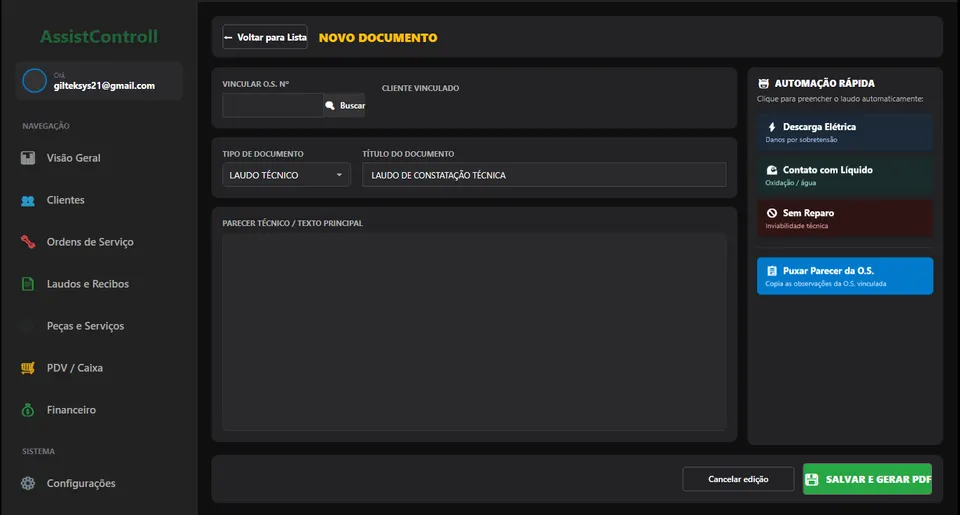
Task: Click the gilteksys21@gmail.com account label
Action: click(x=104, y=86)
